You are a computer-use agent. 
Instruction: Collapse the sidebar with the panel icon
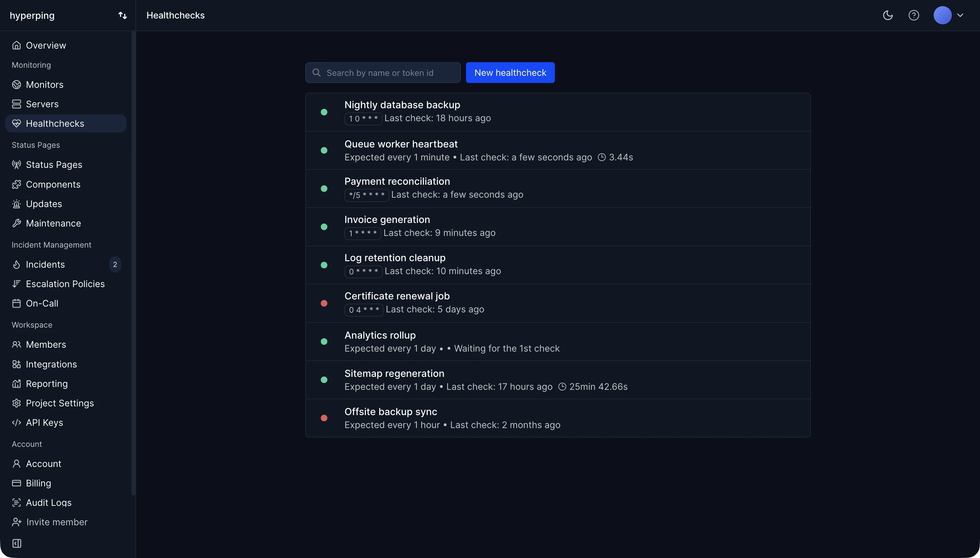coord(17,543)
